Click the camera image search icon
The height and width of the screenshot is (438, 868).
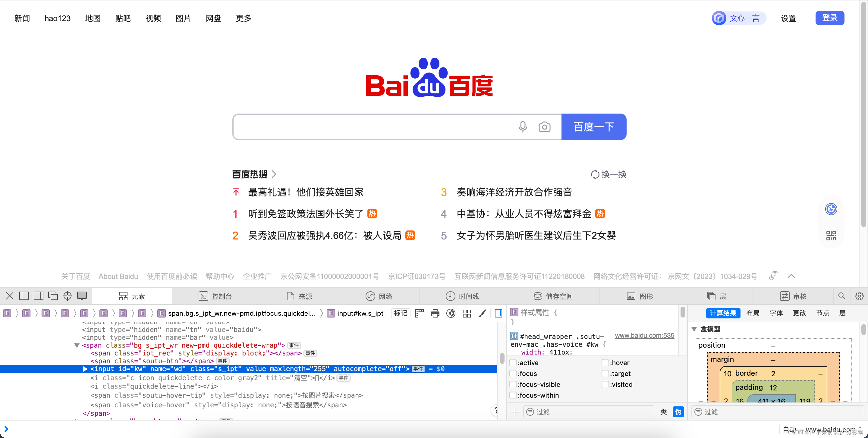(544, 127)
